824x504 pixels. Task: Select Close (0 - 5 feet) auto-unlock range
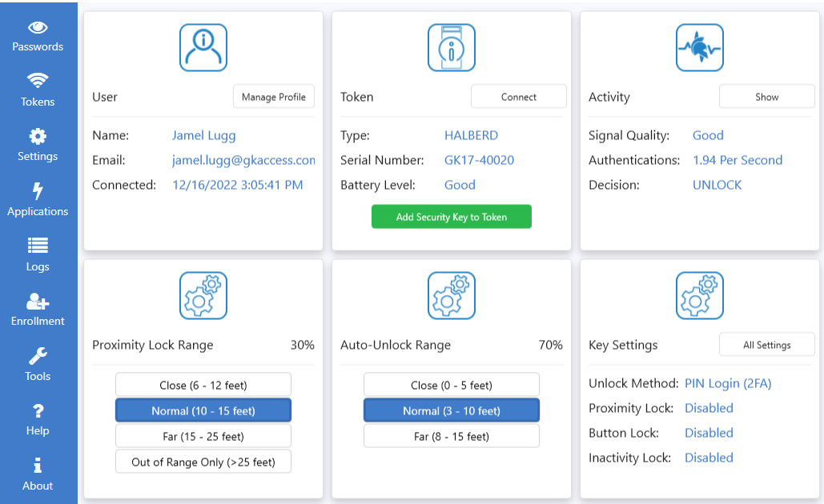click(x=451, y=384)
